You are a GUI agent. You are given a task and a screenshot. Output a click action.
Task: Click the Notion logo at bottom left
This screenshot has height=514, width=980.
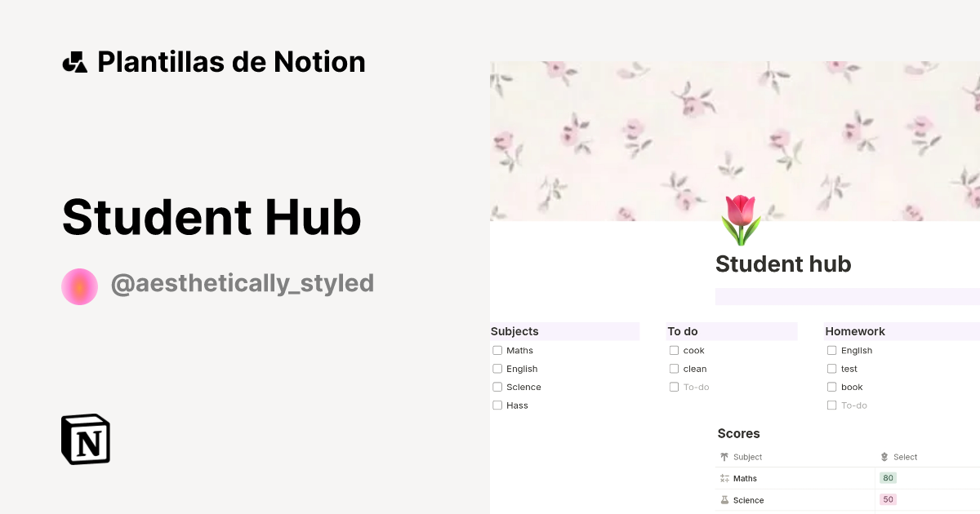[85, 440]
